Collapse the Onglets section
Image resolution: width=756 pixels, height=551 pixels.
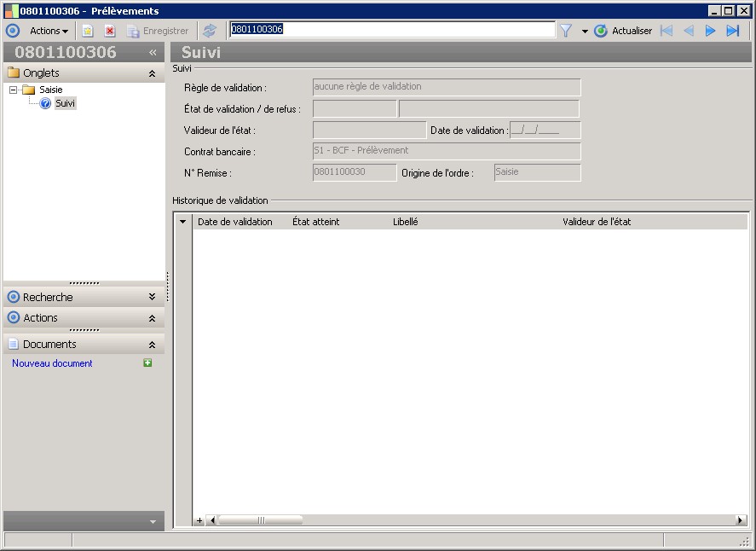pos(152,73)
